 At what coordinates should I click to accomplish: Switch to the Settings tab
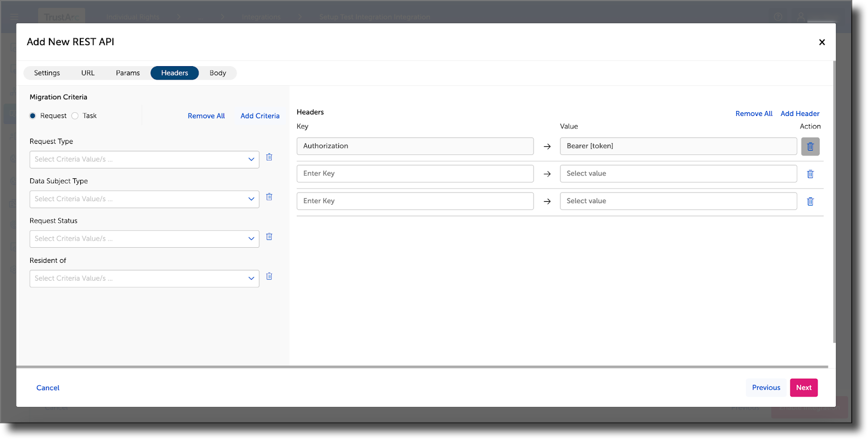[x=47, y=73]
